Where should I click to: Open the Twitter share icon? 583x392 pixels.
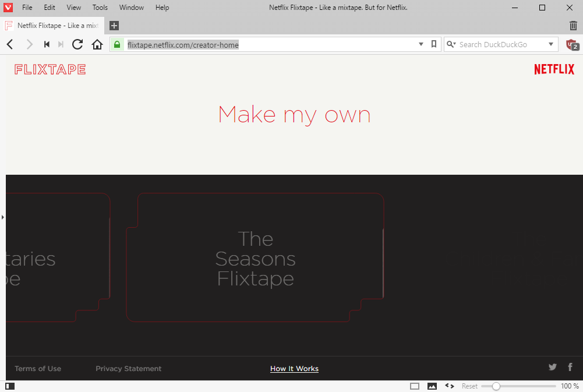pyautogui.click(x=553, y=367)
